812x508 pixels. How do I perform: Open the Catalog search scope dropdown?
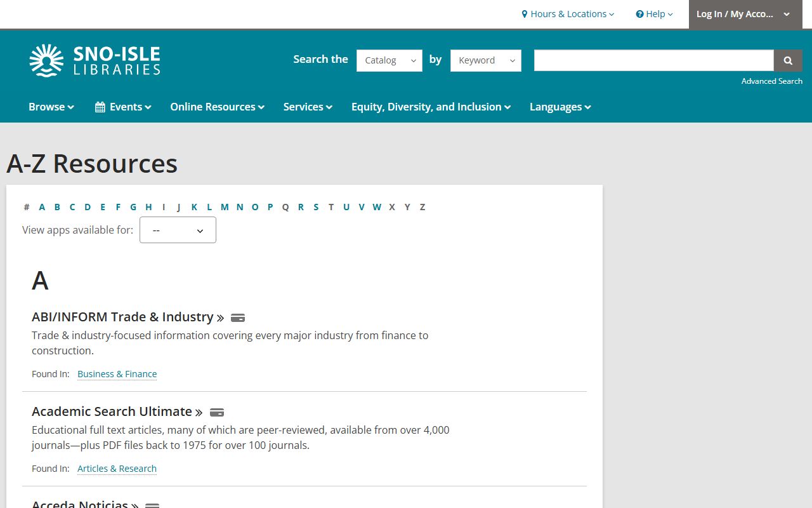(390, 60)
